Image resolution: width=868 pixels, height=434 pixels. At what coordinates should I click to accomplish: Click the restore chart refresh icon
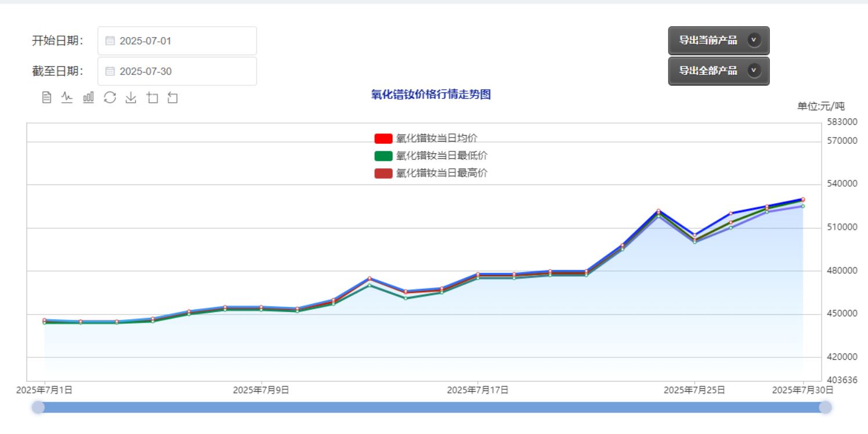[x=110, y=97]
